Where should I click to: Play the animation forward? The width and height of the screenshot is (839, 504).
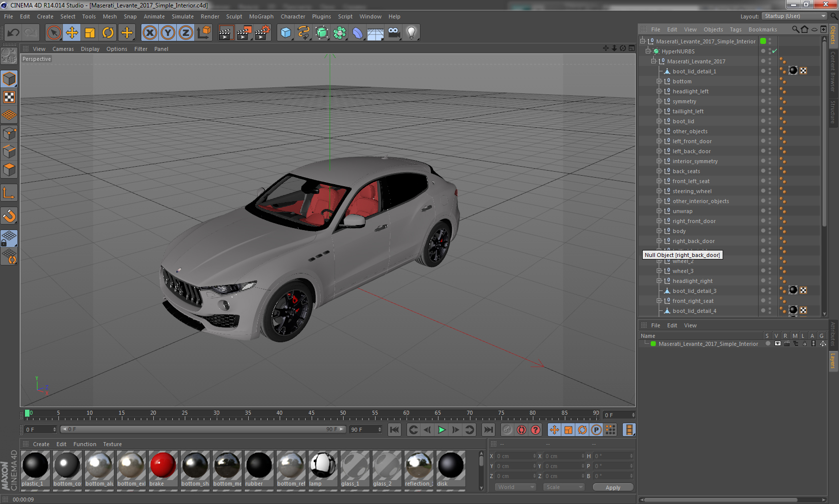(x=441, y=430)
